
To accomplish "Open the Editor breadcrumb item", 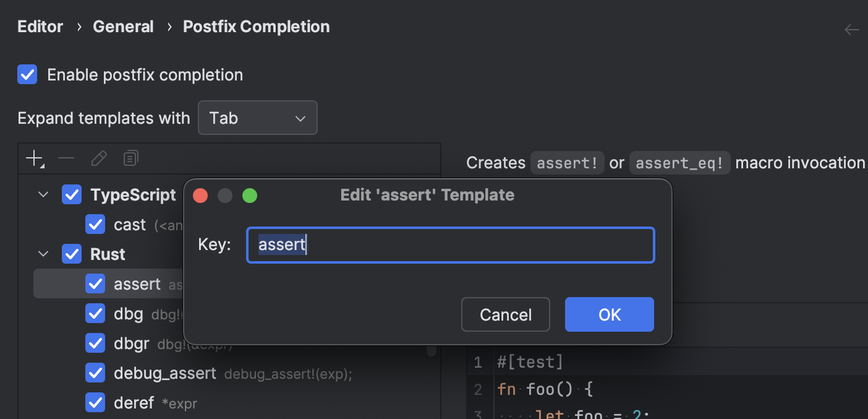I will pos(40,26).
